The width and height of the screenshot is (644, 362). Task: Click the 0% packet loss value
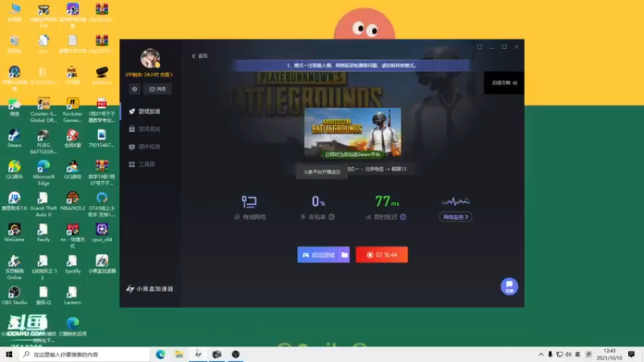pos(318,202)
